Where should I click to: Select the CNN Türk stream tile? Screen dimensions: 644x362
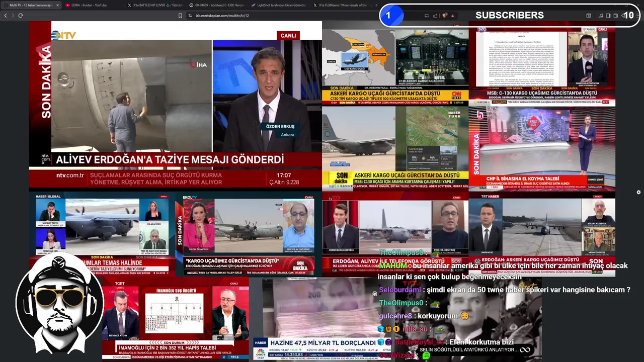click(x=395, y=63)
